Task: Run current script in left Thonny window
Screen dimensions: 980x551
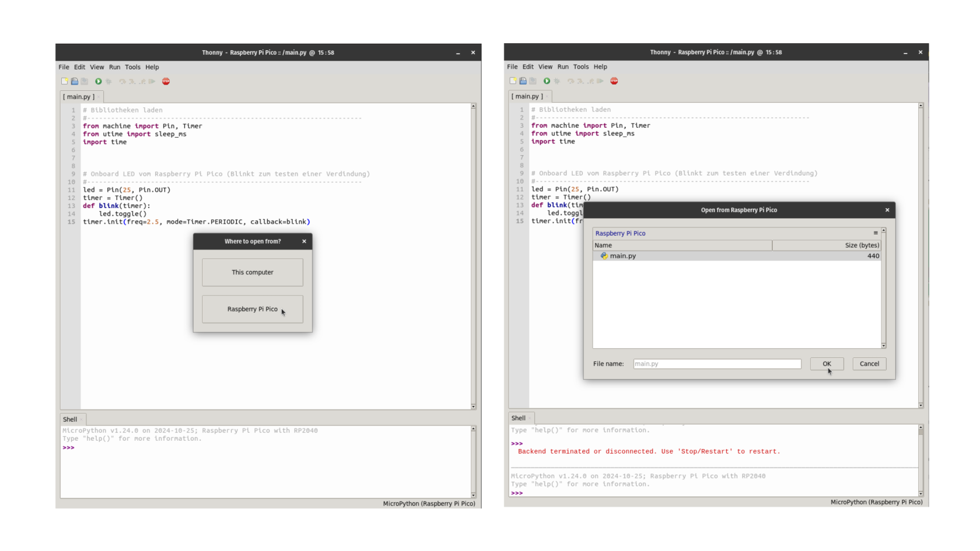Action: coord(99,82)
